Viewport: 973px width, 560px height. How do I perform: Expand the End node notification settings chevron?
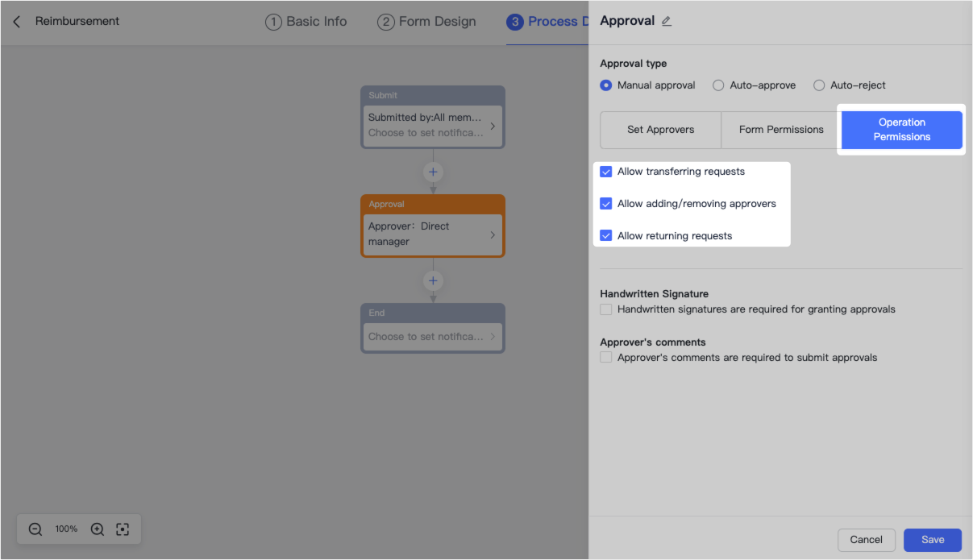click(493, 336)
